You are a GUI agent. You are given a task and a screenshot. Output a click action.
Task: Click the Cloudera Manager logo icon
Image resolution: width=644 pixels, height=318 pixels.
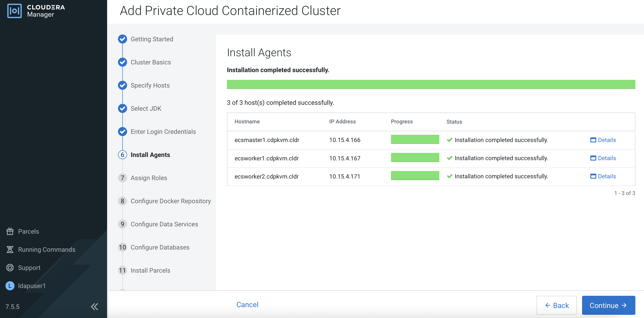coord(14,11)
